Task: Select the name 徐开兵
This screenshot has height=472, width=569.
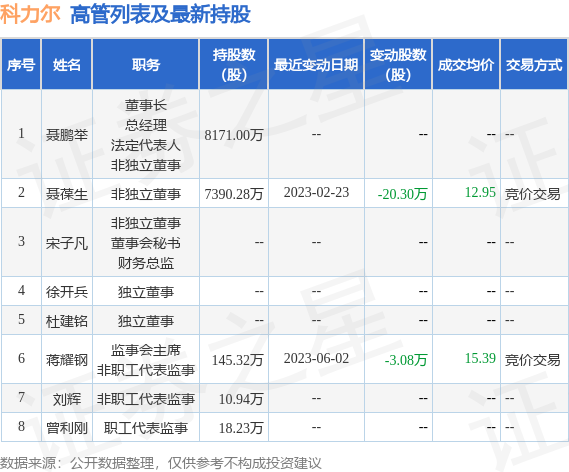Action: [67, 292]
